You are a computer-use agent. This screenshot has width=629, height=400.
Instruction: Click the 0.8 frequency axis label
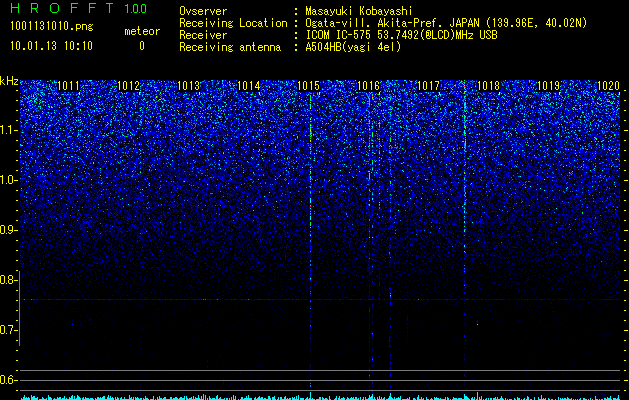coord(9,280)
